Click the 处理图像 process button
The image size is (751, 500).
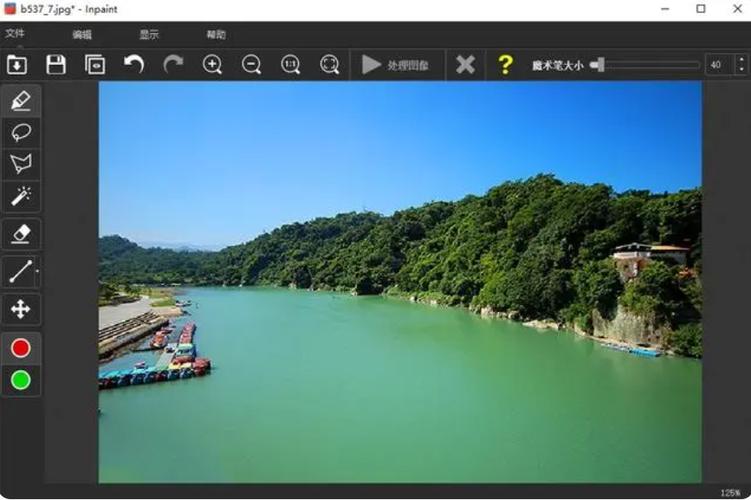click(x=396, y=65)
